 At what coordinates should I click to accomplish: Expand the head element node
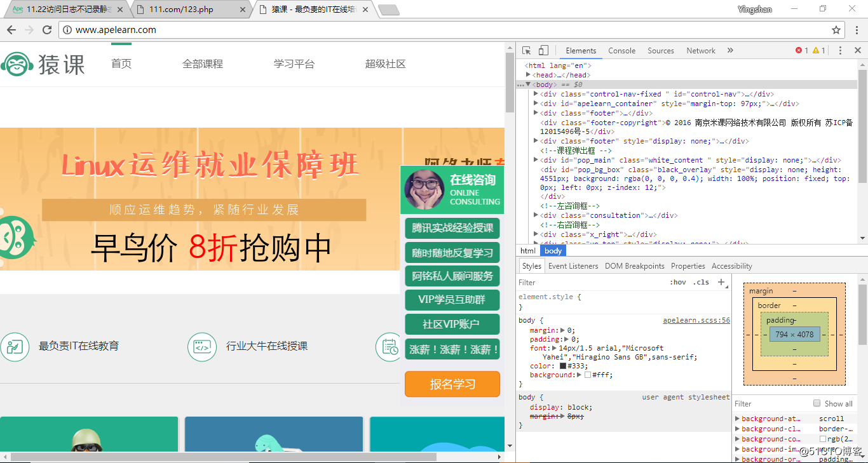(528, 75)
